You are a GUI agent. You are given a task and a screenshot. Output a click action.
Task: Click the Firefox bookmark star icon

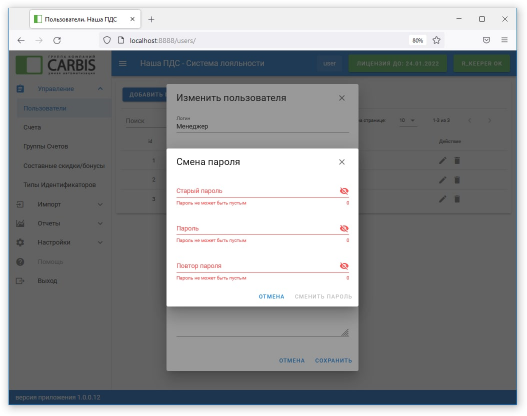[436, 40]
